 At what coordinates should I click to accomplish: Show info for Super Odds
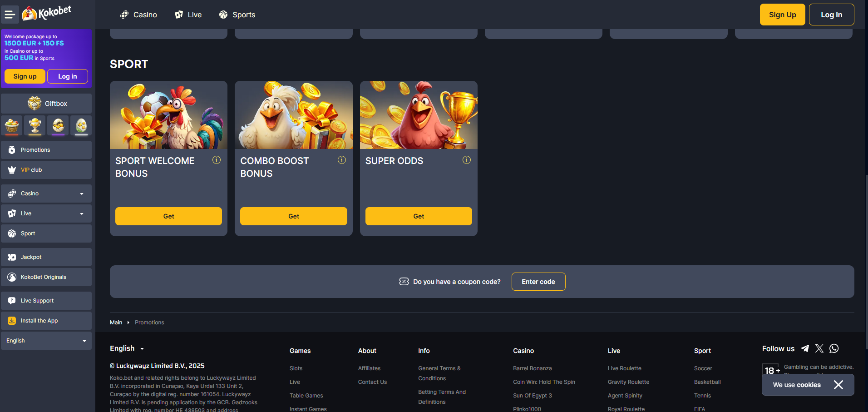click(x=467, y=160)
